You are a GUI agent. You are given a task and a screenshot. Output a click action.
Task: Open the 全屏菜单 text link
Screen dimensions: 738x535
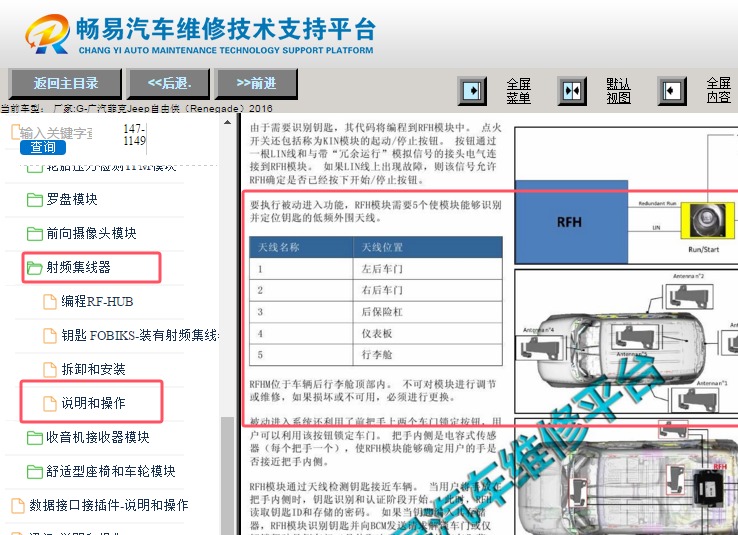click(518, 91)
